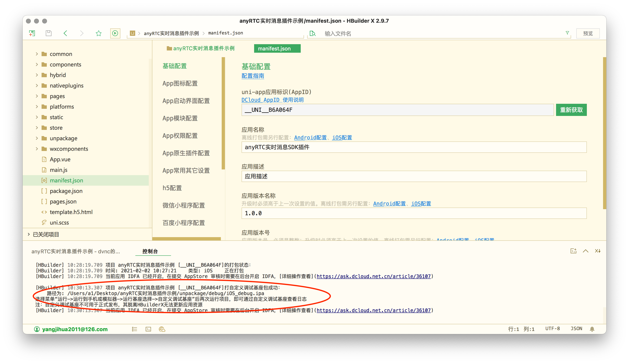The width and height of the screenshot is (629, 364).
Task: Open h5配置 section
Action: 172,188
